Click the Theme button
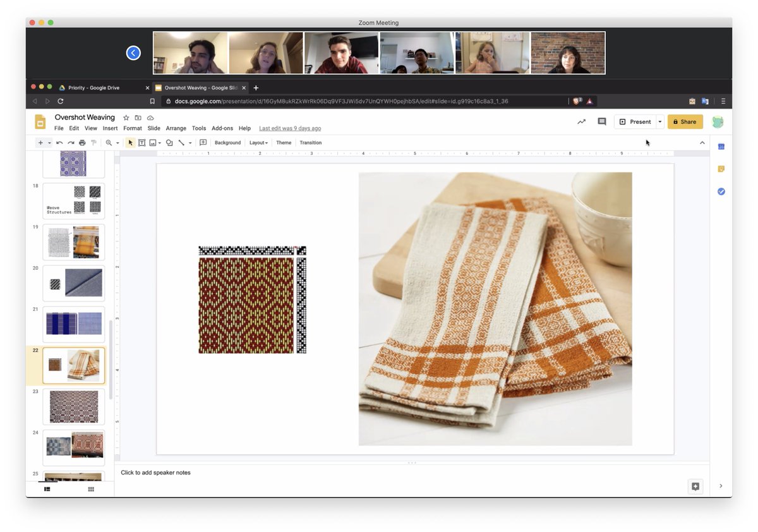 tap(284, 143)
